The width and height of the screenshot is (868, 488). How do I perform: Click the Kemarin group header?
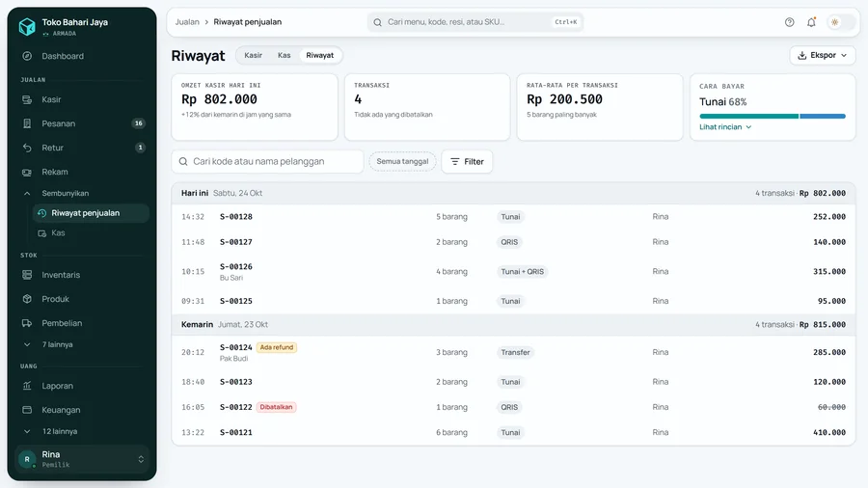point(513,325)
